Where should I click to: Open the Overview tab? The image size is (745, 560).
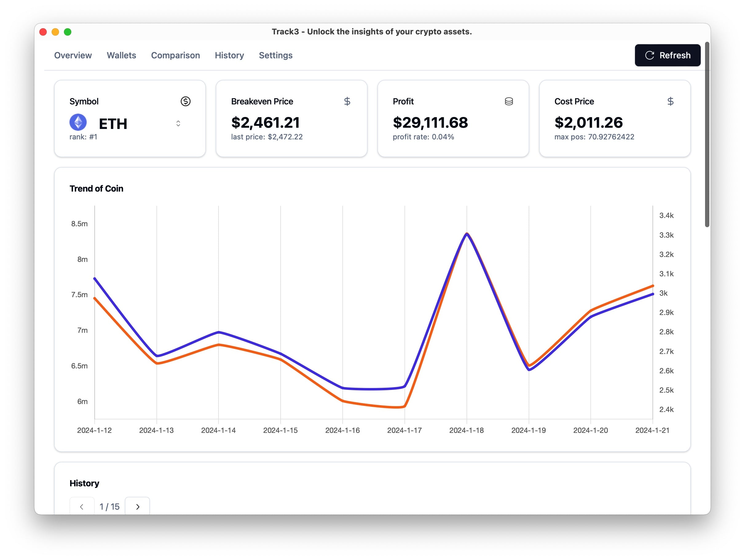[73, 55]
